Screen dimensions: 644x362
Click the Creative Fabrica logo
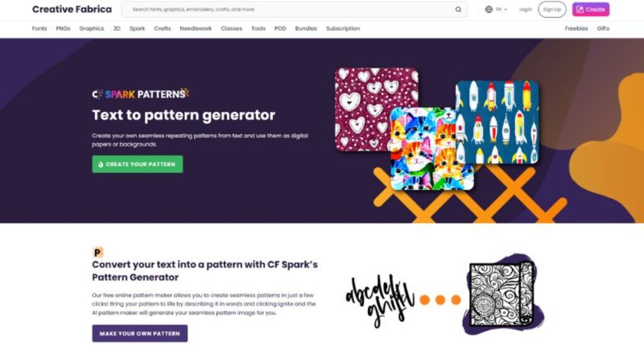pos(72,9)
